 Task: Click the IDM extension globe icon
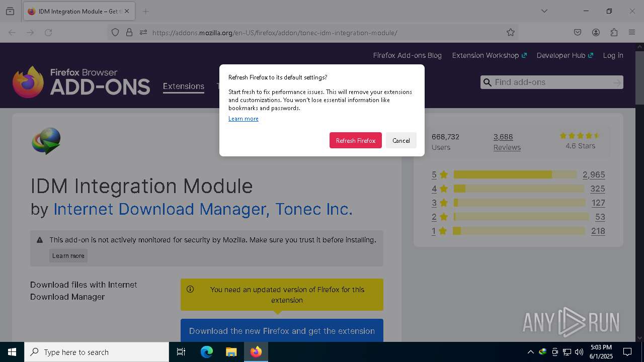pyautogui.click(x=46, y=140)
